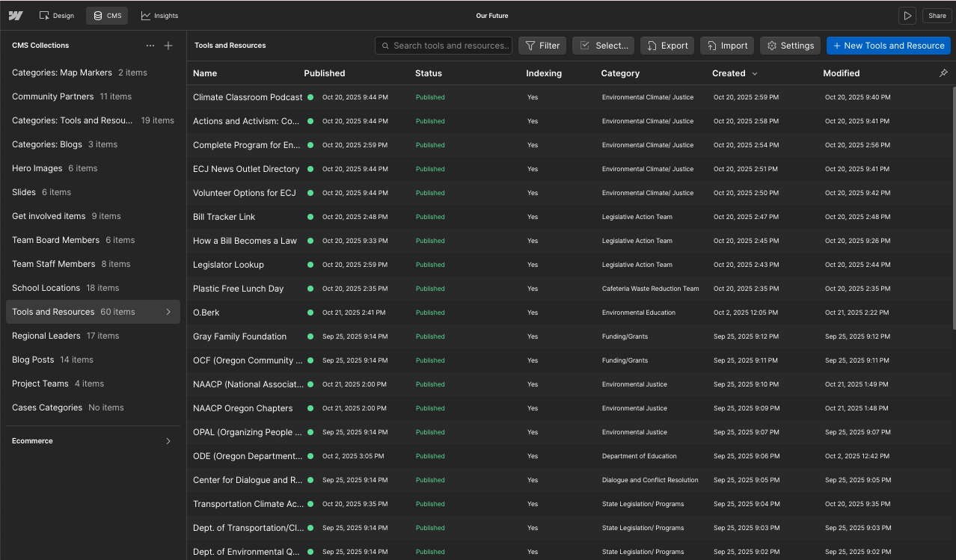This screenshot has height=560, width=956.
Task: Open Categories: Tools and Resources collection
Action: pos(93,120)
